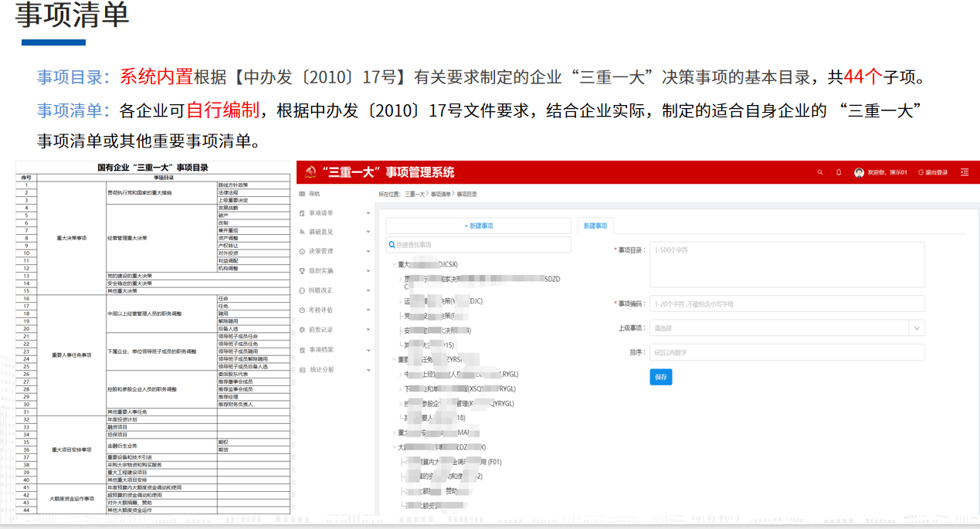Click the user avatar beside 欢迎您
This screenshot has width=980, height=529.
[859, 172]
